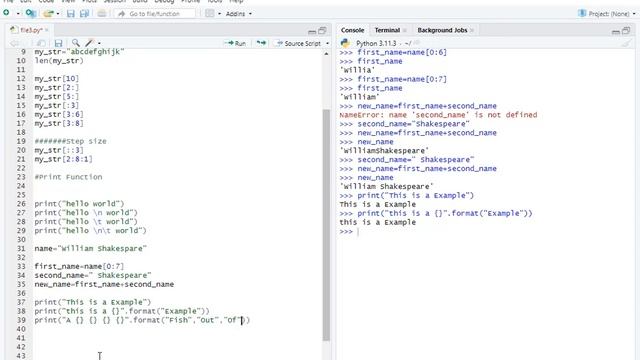Click line number 40 in gutter
640x360 pixels.
point(21,329)
